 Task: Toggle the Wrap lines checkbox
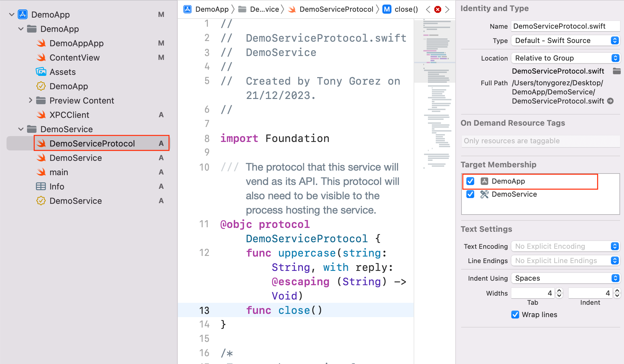(515, 315)
